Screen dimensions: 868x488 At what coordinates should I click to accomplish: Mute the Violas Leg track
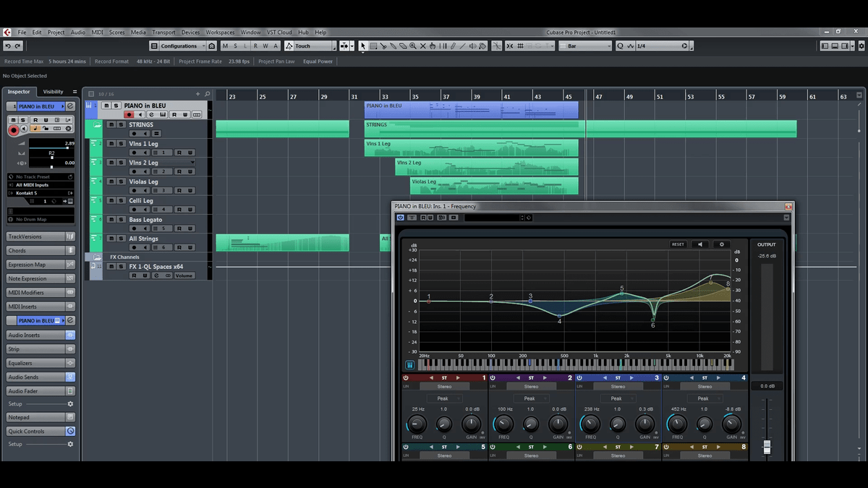pos(111,181)
